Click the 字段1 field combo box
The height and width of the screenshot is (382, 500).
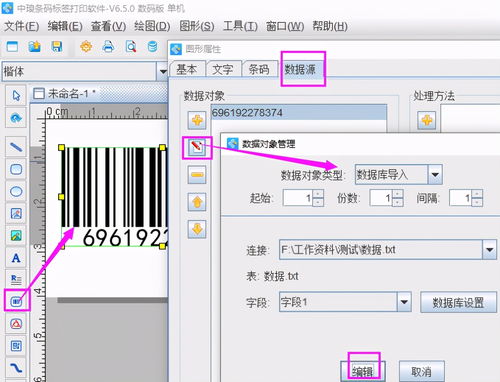[x=345, y=302]
